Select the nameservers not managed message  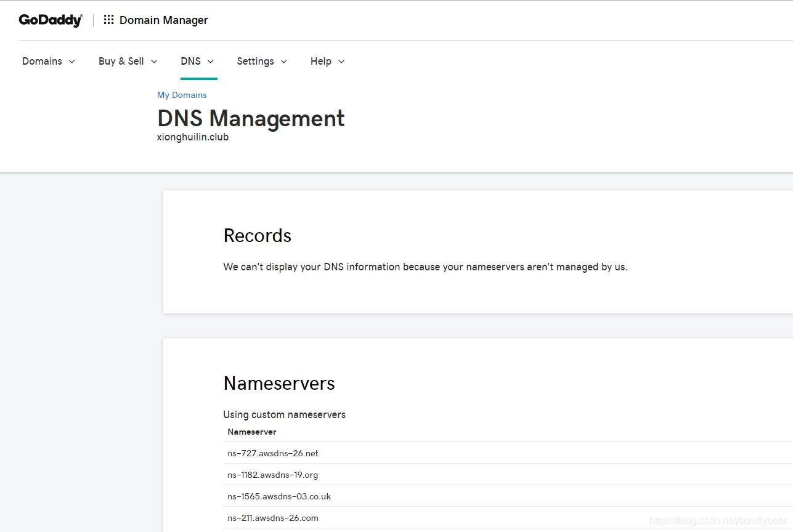pyautogui.click(x=425, y=267)
